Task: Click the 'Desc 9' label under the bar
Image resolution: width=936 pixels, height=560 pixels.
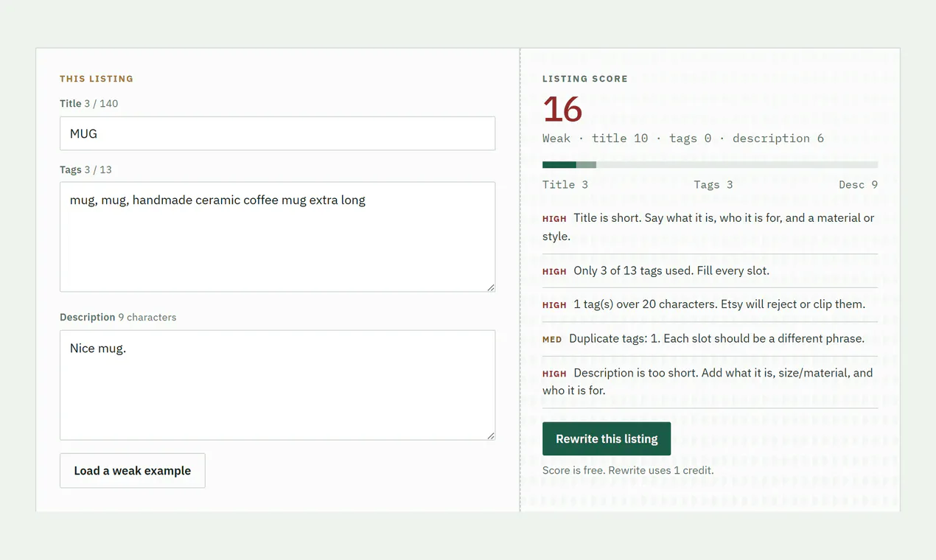Action: point(859,185)
